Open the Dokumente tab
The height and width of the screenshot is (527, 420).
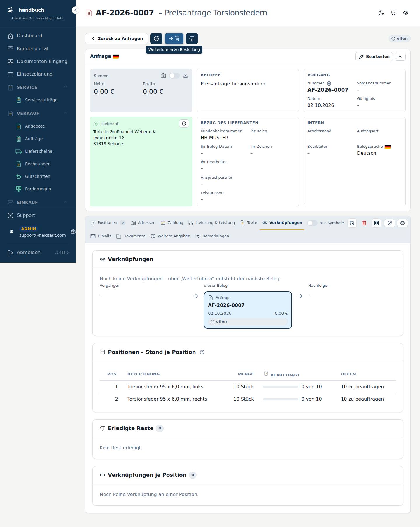pyautogui.click(x=131, y=236)
